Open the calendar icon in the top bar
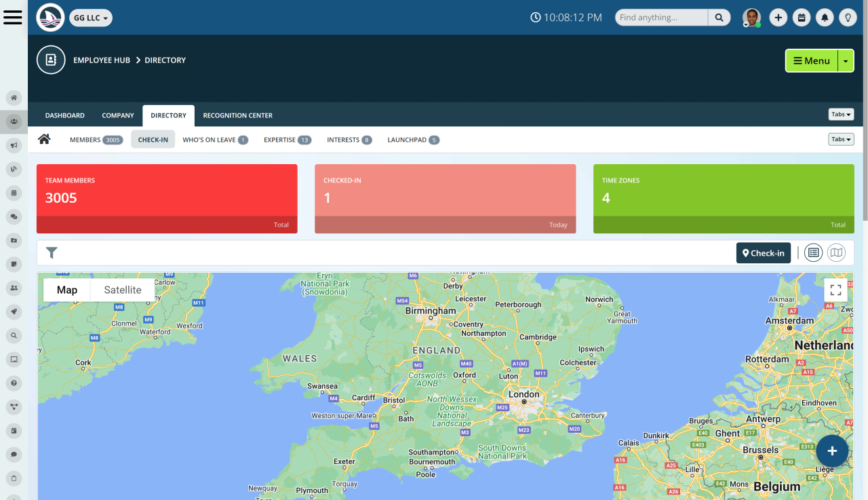Image resolution: width=868 pixels, height=500 pixels. click(x=802, y=17)
